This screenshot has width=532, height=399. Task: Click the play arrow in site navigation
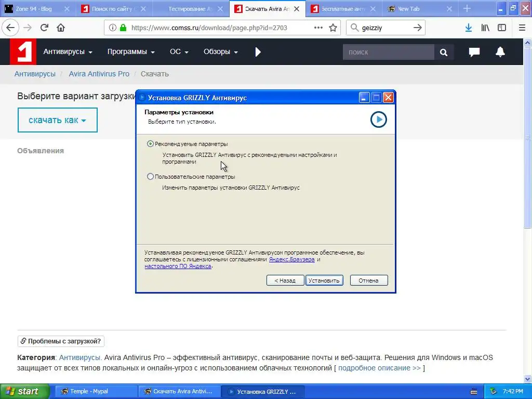click(x=258, y=52)
